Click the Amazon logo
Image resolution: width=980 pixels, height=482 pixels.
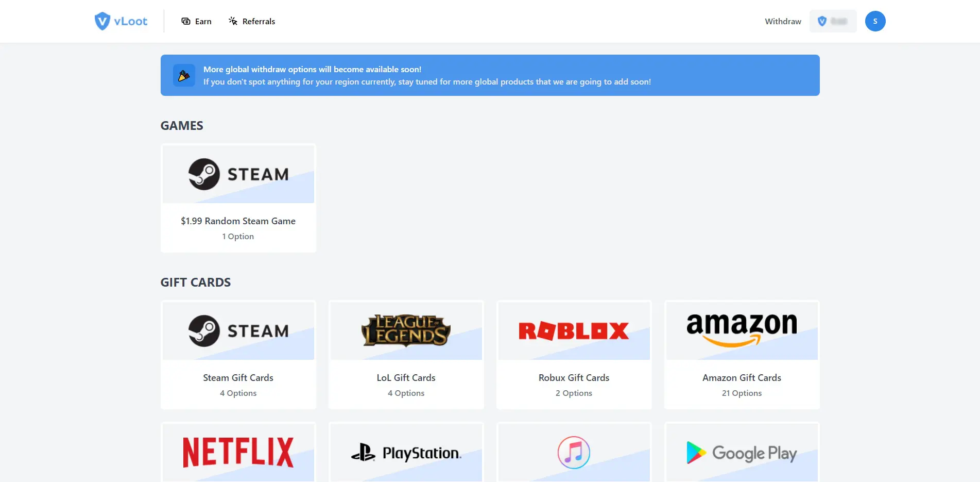pos(742,330)
